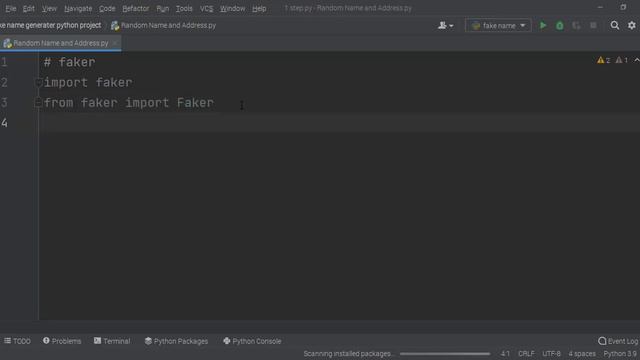Open the File menu

click(11, 8)
